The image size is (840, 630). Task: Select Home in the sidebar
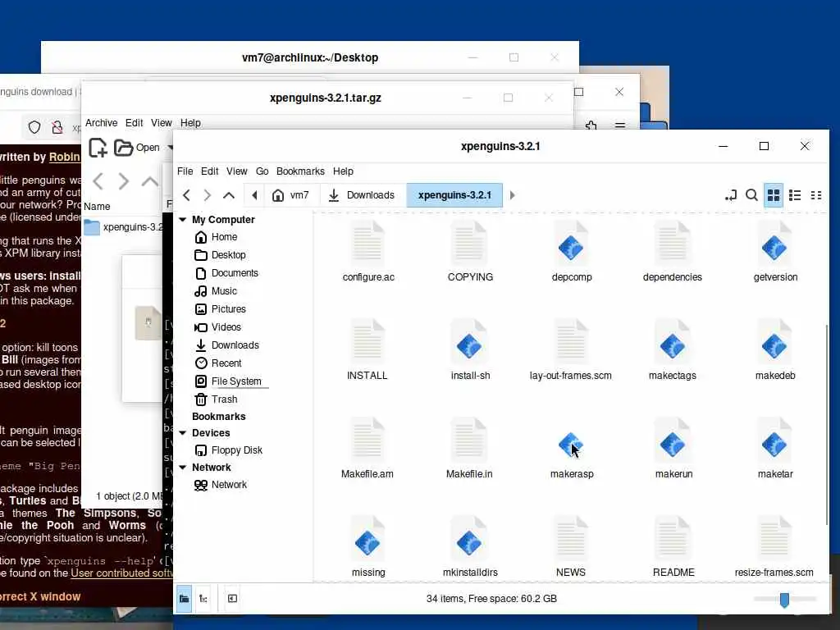[224, 237]
